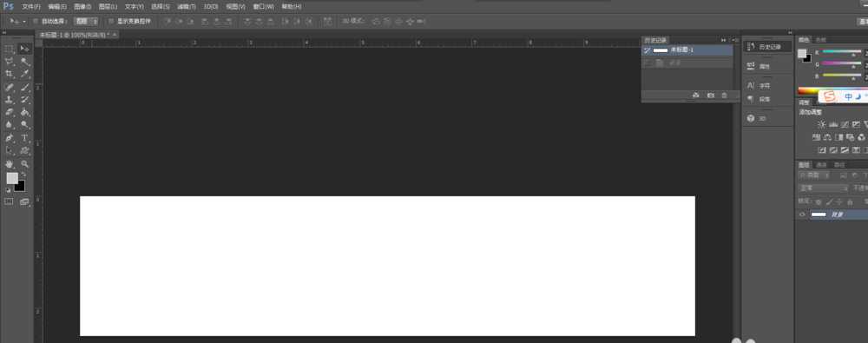The width and height of the screenshot is (868, 343).
Task: Select the Pen tool
Action: coord(10,137)
